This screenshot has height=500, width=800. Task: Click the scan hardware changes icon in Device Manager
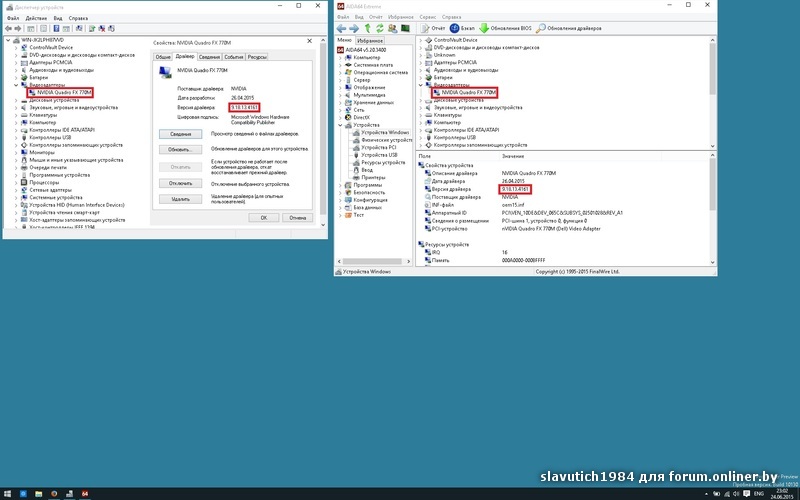pyautogui.click(x=79, y=29)
